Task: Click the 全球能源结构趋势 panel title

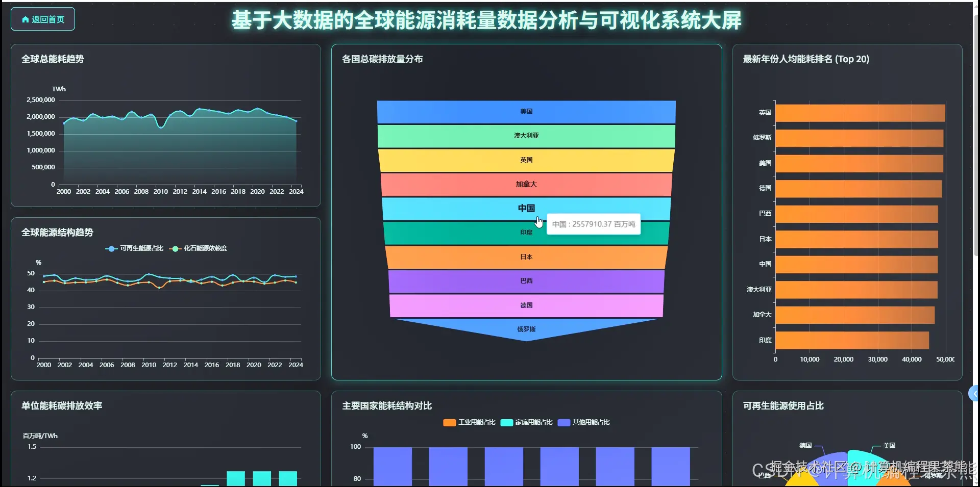Action: click(x=57, y=233)
